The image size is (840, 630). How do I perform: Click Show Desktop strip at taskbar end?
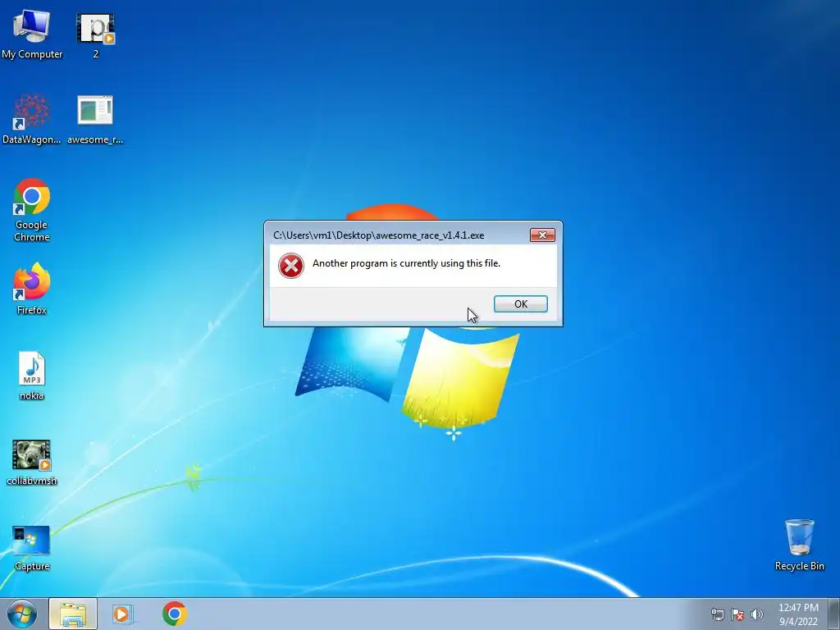[834, 614]
